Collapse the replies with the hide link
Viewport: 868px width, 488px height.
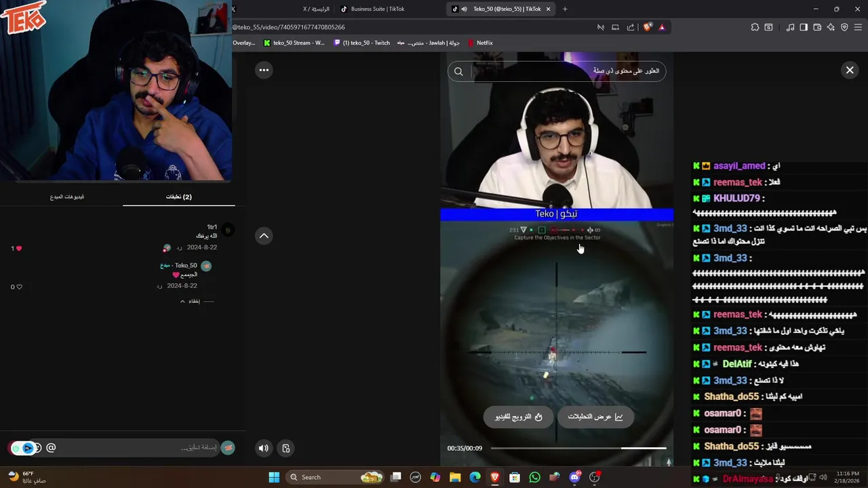[194, 301]
